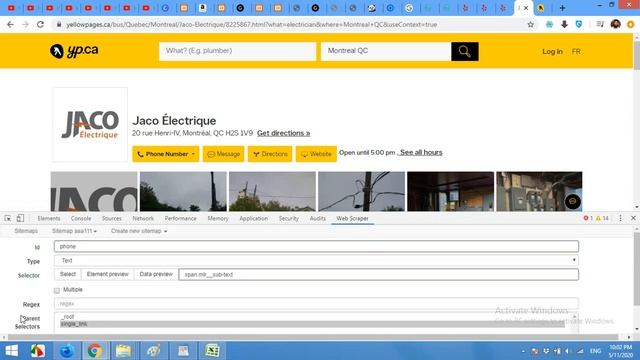
Task: Click the DevTools horizontal scrollbar
Action: 313,337
